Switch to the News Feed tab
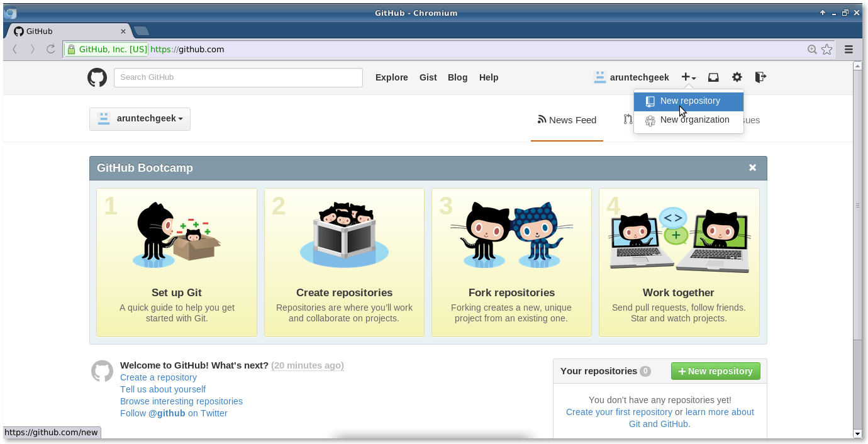 [566, 120]
